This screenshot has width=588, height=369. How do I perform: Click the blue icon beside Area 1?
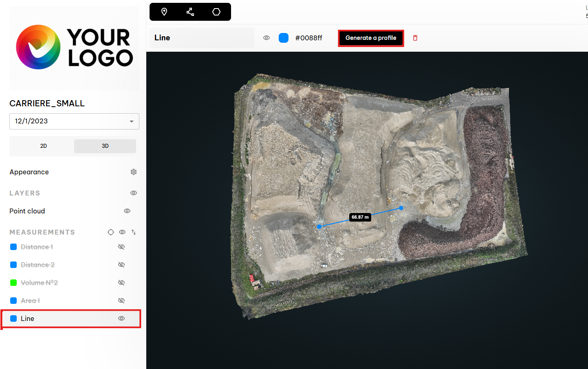13,301
